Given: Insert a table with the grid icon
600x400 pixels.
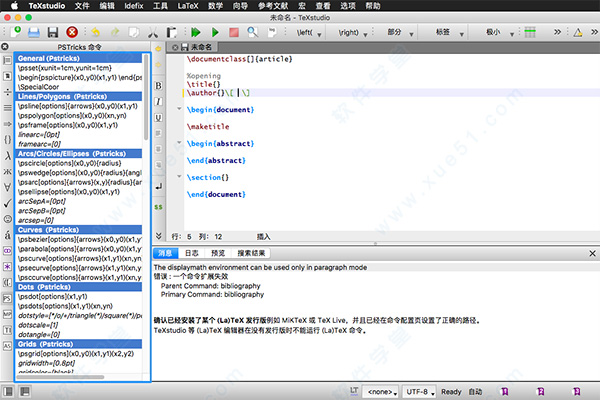Looking at the screenshot, I should tap(530, 32).
